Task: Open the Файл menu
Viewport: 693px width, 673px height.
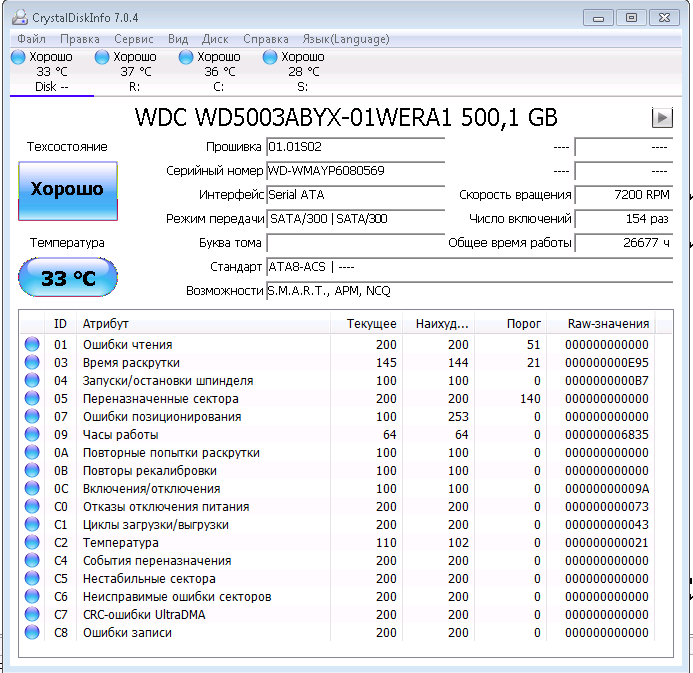Action: coord(31,39)
